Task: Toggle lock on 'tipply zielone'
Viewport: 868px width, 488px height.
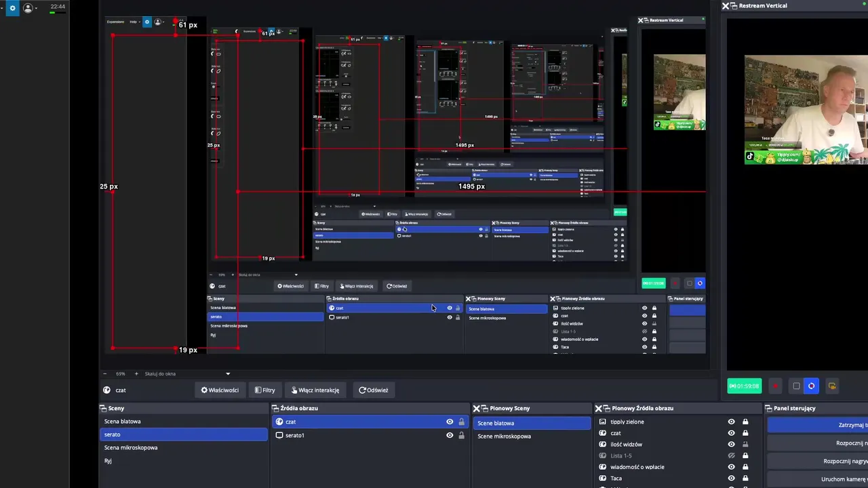Action: click(745, 422)
